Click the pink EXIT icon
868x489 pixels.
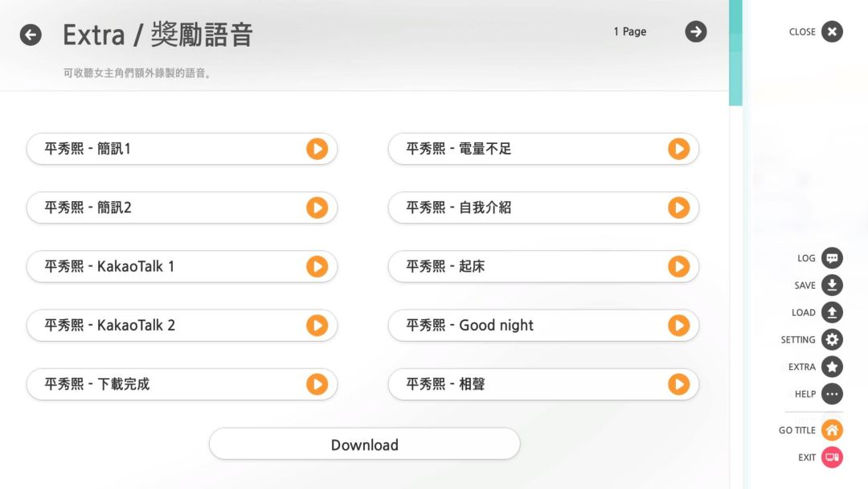pyautogui.click(x=832, y=458)
